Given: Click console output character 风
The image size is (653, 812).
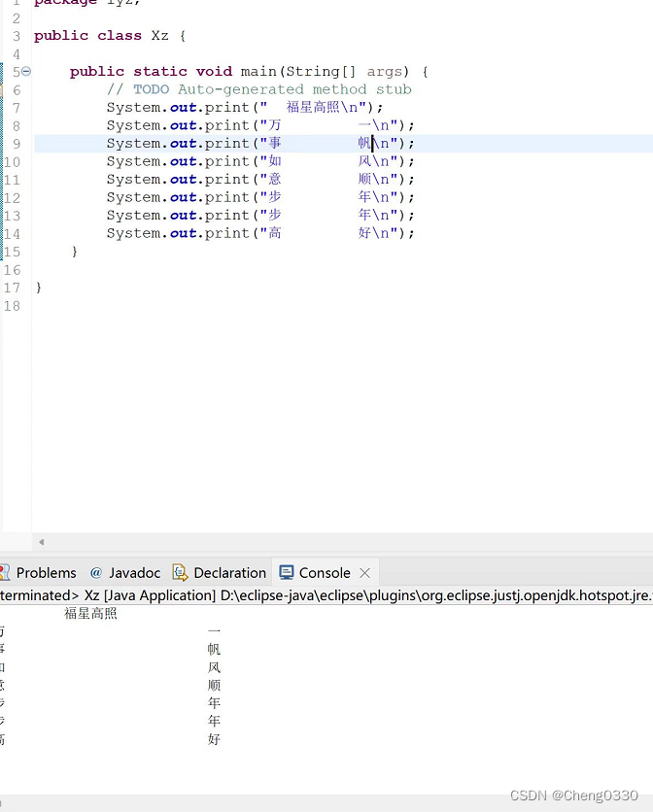Looking at the screenshot, I should pyautogui.click(x=214, y=667).
